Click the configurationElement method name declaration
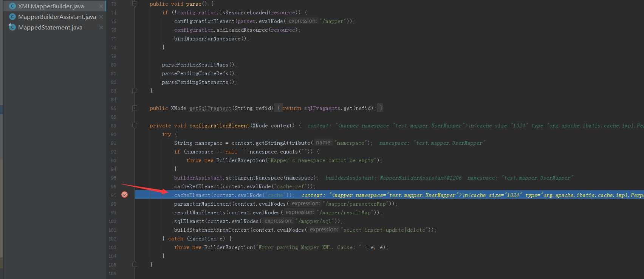 tap(219, 126)
